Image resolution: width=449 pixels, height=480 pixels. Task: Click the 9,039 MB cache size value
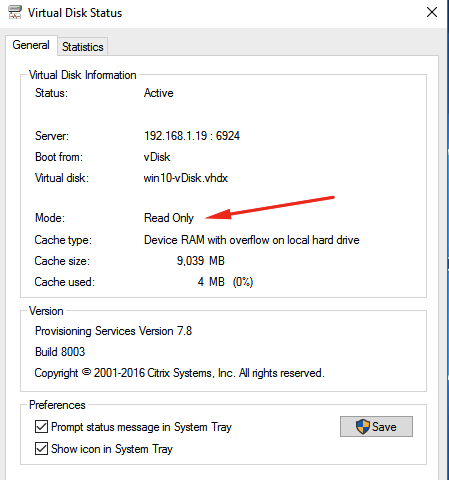pos(201,261)
